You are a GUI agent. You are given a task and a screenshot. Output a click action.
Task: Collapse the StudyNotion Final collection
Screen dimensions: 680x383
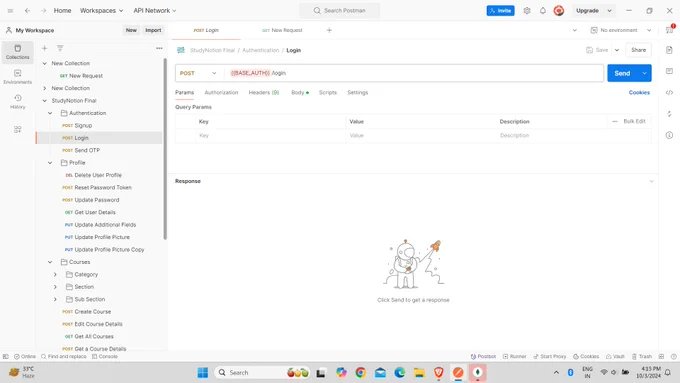(44, 101)
